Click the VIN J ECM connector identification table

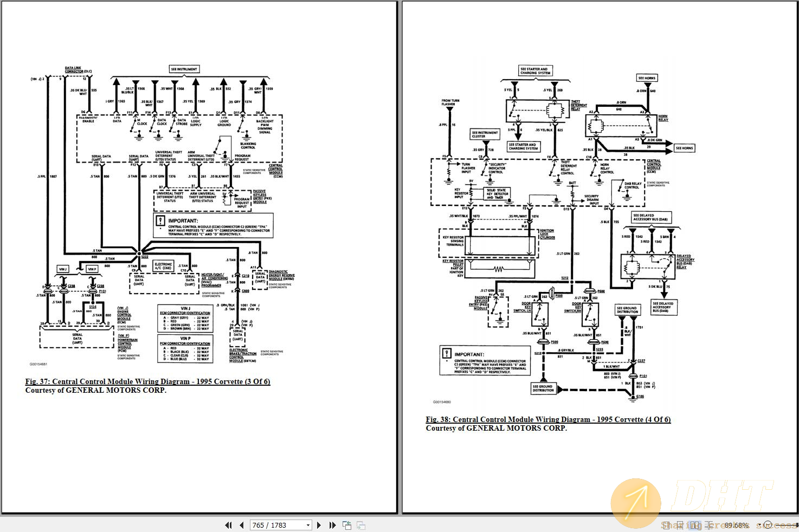tap(185, 319)
